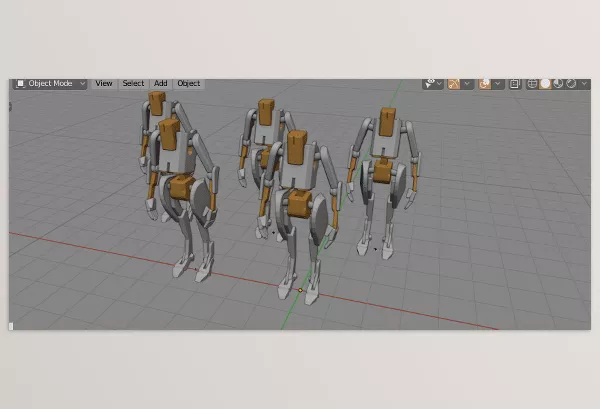Image resolution: width=600 pixels, height=409 pixels.
Task: Switch to wireframe viewport shading
Action: (x=532, y=83)
